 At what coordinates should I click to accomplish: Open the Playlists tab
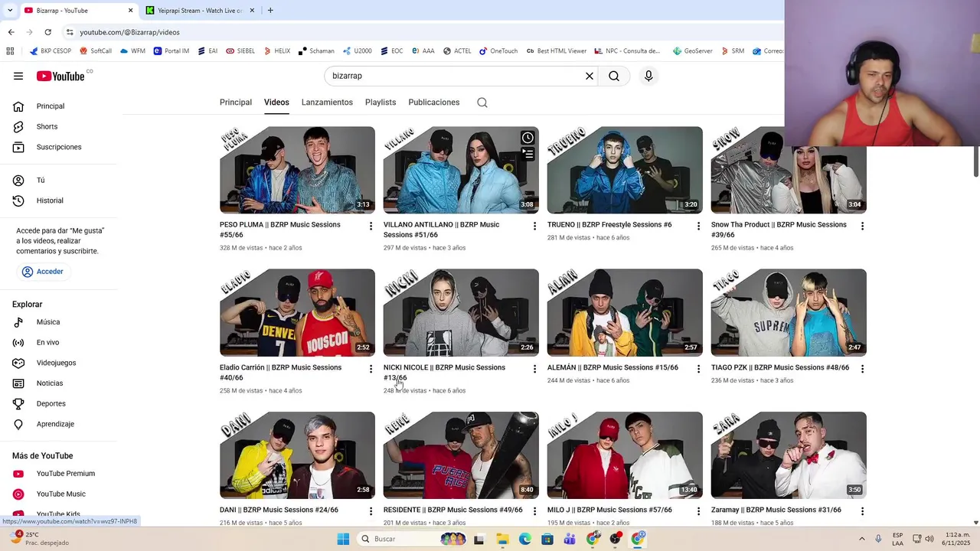[x=381, y=103]
